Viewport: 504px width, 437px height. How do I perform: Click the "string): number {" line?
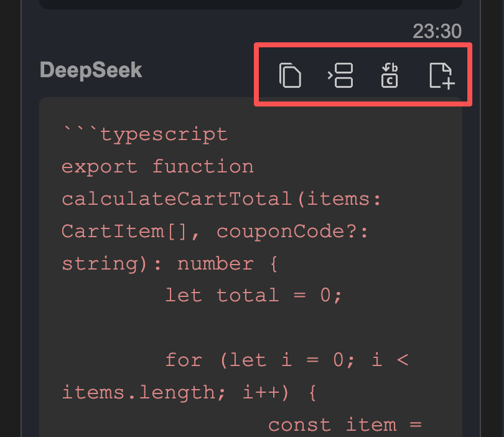tap(170, 264)
